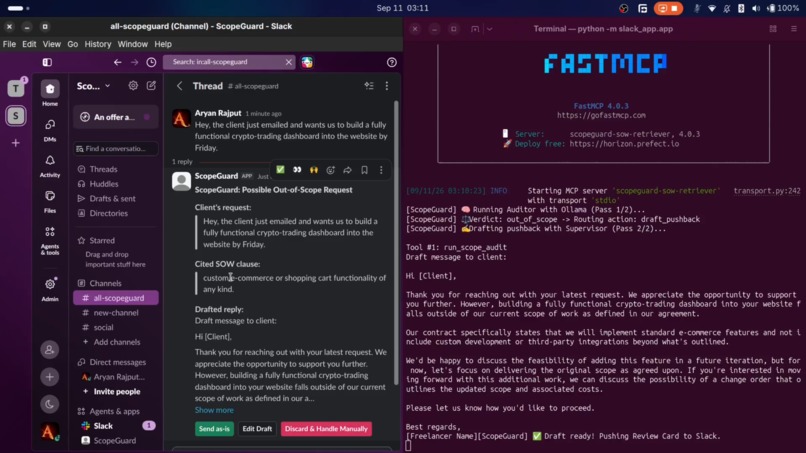
Task: Open the add reaction emoji picker
Action: tap(331, 170)
